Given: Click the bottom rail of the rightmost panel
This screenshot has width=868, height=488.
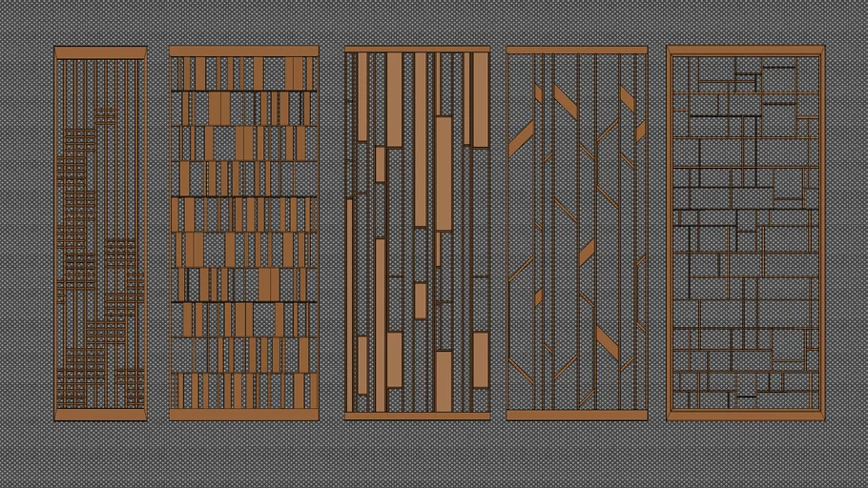Looking at the screenshot, I should click(x=745, y=416).
